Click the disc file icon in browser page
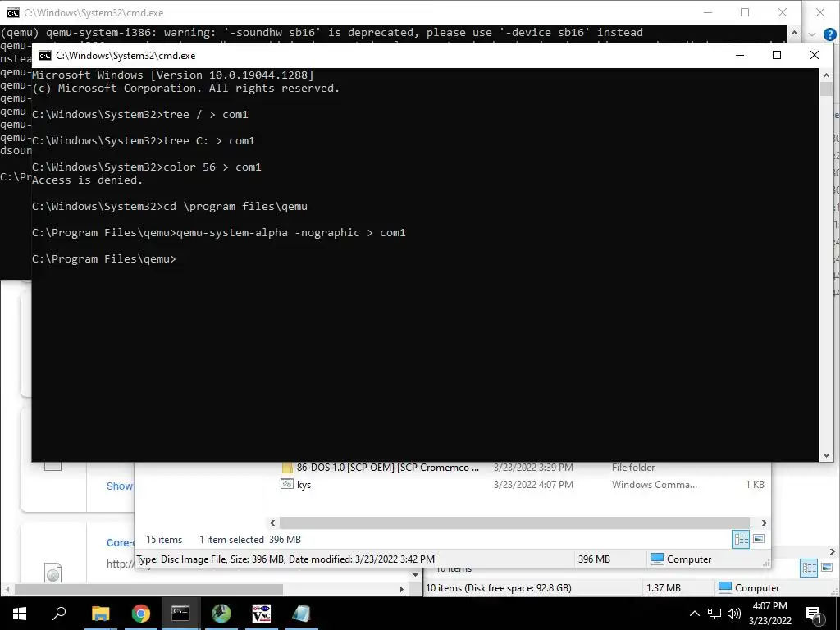Viewport: 840px width, 630px height. (53, 572)
